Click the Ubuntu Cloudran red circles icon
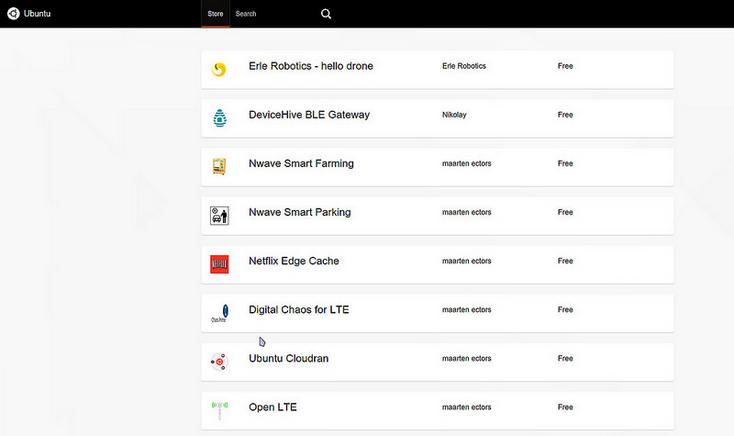734x436 pixels. click(x=219, y=362)
